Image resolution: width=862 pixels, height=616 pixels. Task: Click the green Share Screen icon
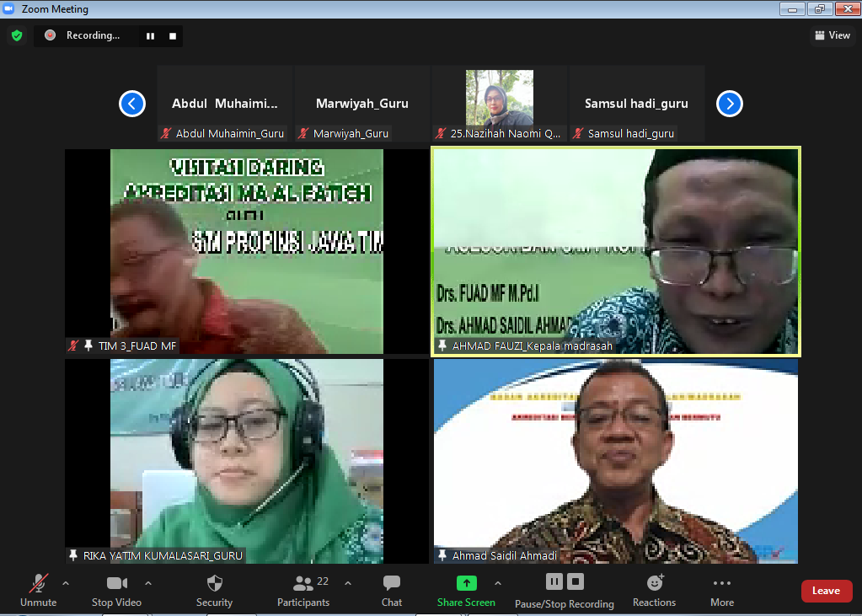tap(466, 582)
